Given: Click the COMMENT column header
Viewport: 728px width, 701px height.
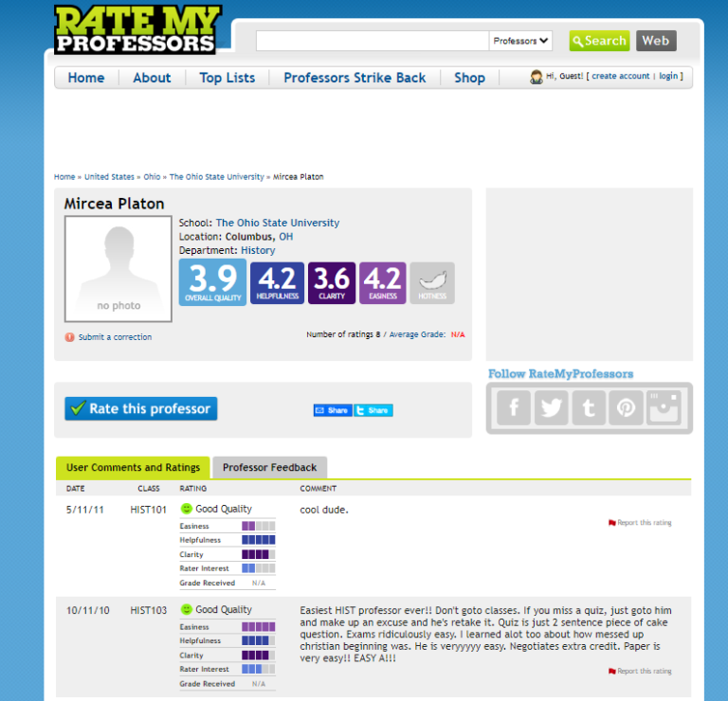Looking at the screenshot, I should [x=318, y=489].
